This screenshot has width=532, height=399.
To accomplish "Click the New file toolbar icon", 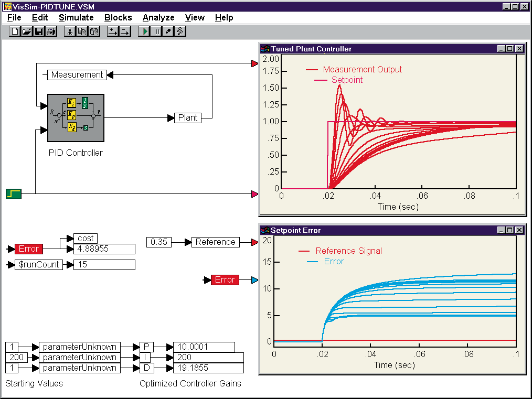I will click(x=15, y=31).
